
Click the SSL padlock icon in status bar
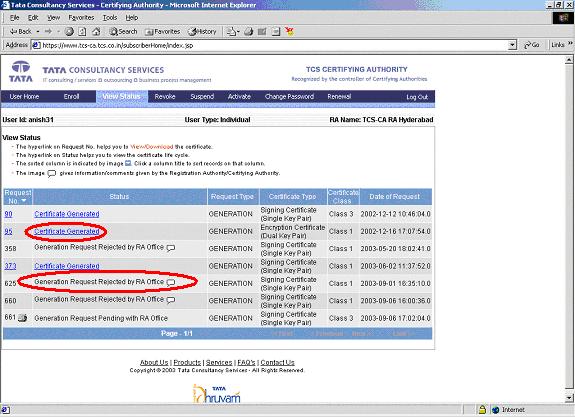click(483, 410)
